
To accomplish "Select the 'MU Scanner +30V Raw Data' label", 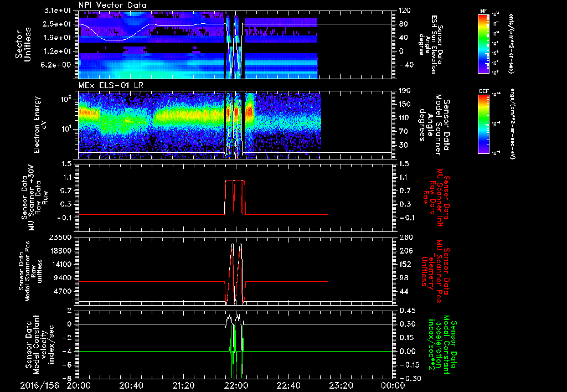I will point(35,198).
